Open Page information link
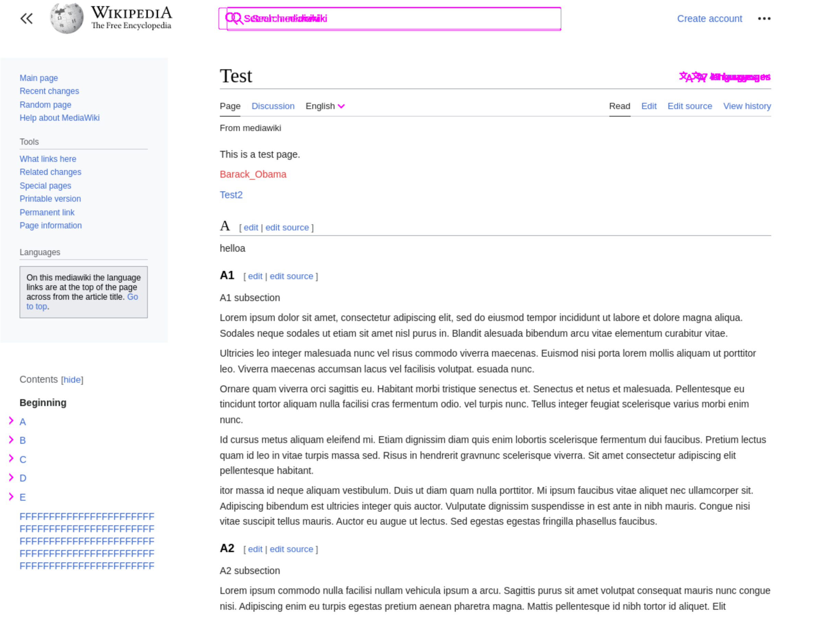The width and height of the screenshot is (834, 644). [x=50, y=225]
